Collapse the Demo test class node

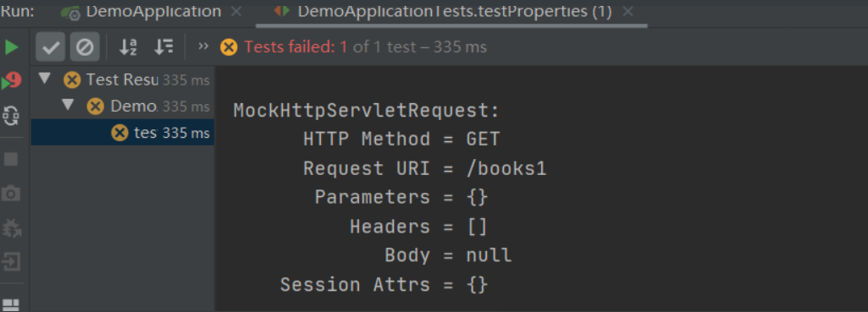(69, 105)
